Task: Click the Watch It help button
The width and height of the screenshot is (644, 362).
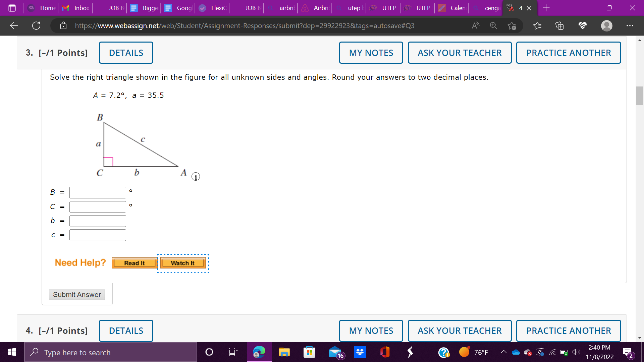Action: tap(183, 263)
